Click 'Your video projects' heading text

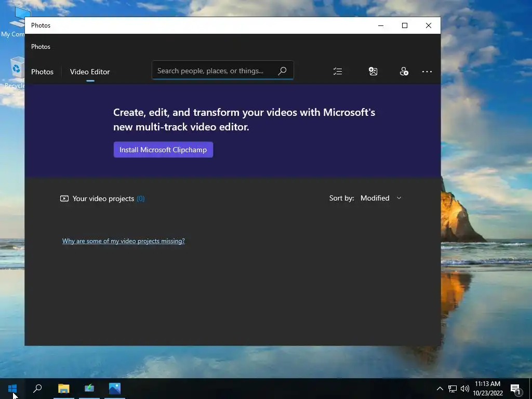(x=103, y=198)
